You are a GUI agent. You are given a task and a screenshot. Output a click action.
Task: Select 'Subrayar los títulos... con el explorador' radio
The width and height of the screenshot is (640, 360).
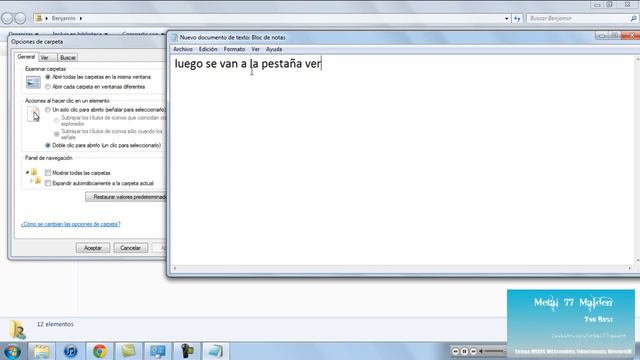tap(57, 120)
